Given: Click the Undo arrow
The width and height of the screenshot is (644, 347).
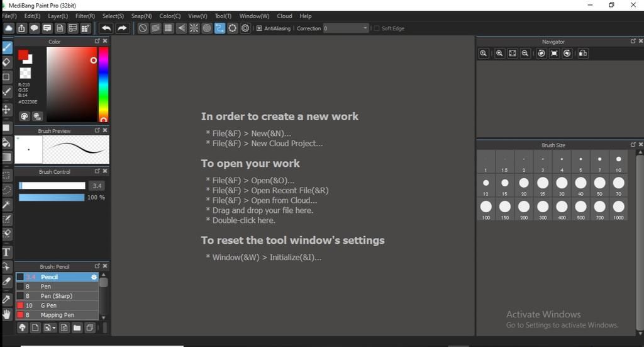Looking at the screenshot, I should (x=106, y=28).
